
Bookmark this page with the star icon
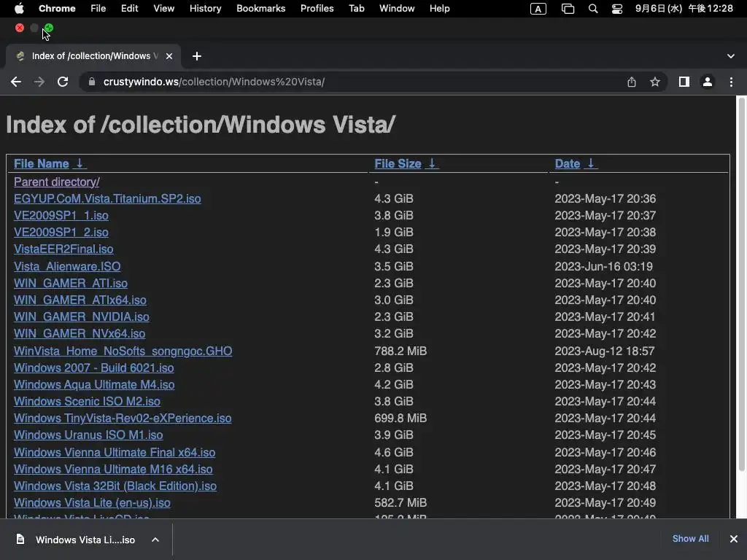tap(655, 82)
